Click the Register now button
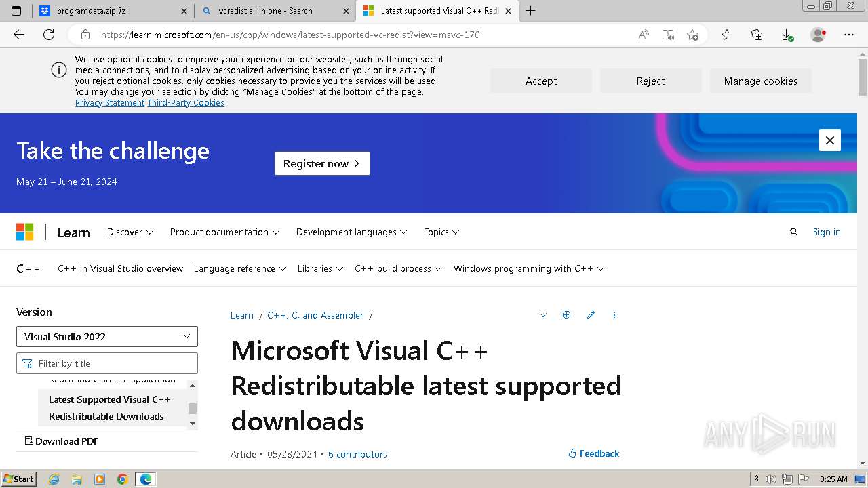 pyautogui.click(x=322, y=163)
